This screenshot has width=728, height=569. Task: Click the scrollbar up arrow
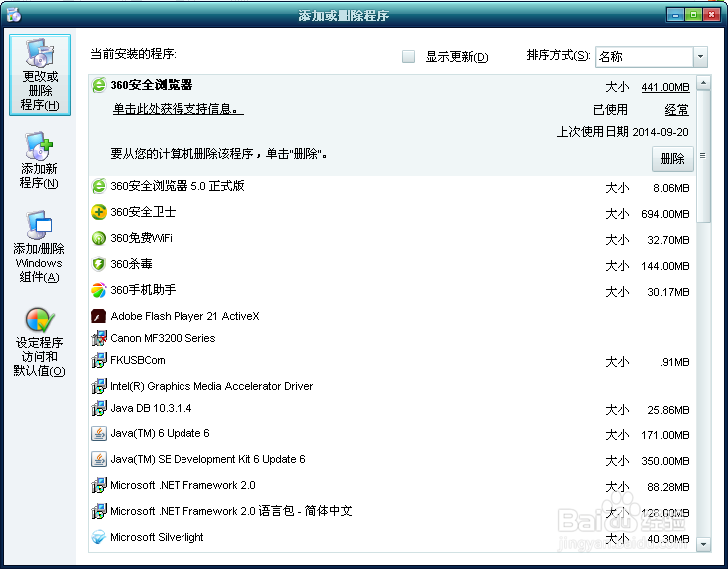(703, 83)
